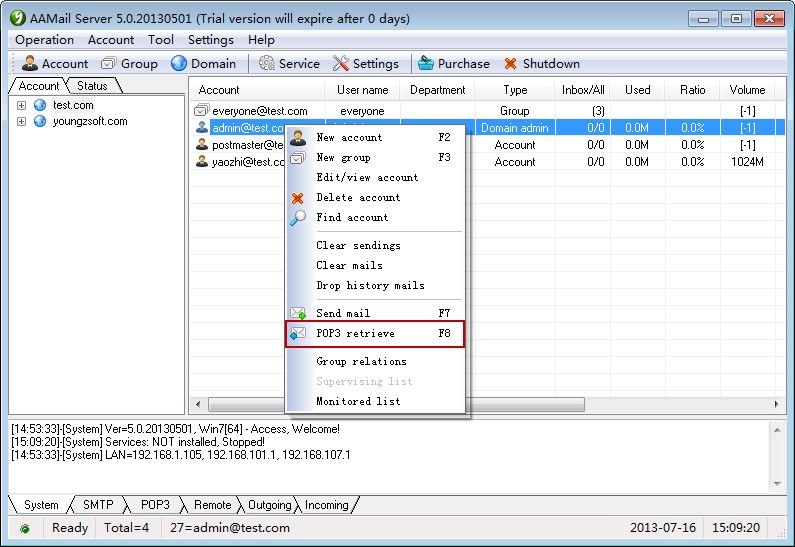This screenshot has width=795, height=547.
Task: Click the account list scroll left arrow
Action: pos(198,404)
